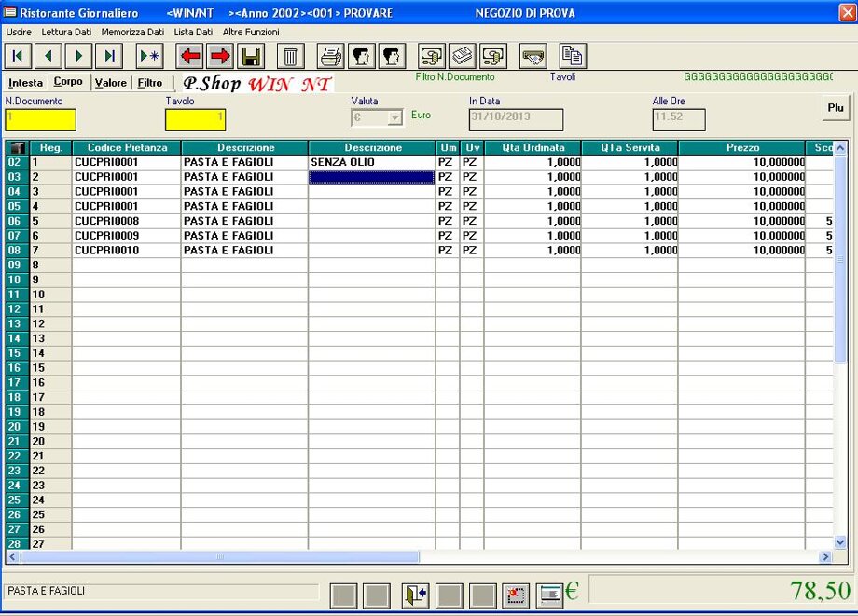Click the new record arrow-asterisk button
Screen dimensions: 858x616
tap(150, 56)
